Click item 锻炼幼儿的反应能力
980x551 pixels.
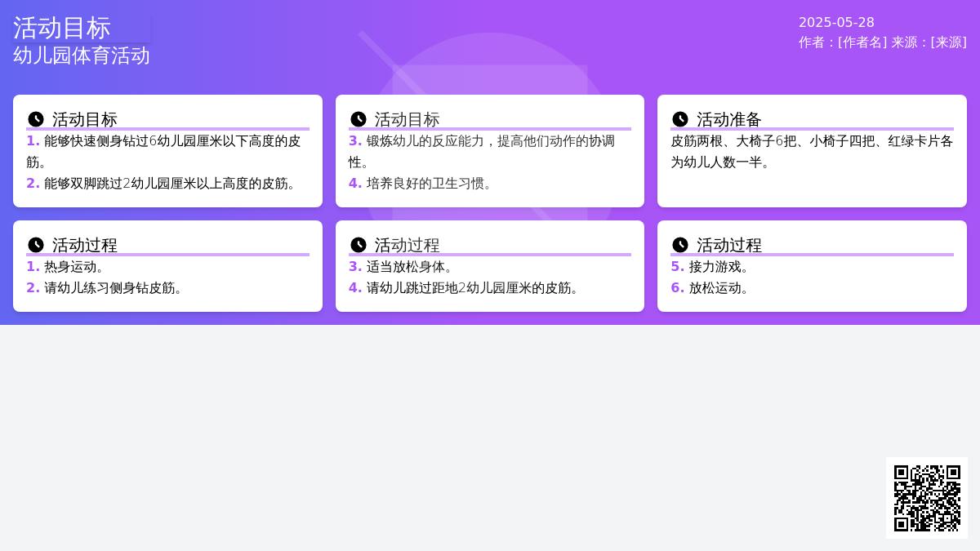pyautogui.click(x=490, y=152)
